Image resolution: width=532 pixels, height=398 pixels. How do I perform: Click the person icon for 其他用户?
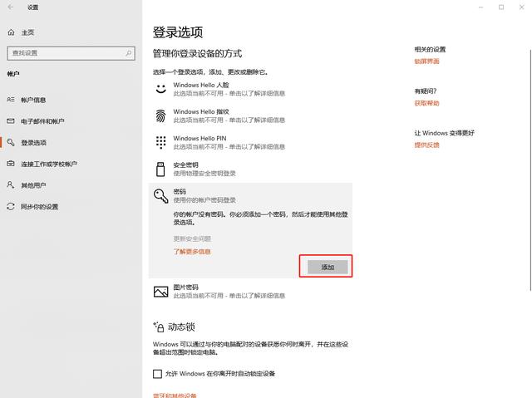11,185
